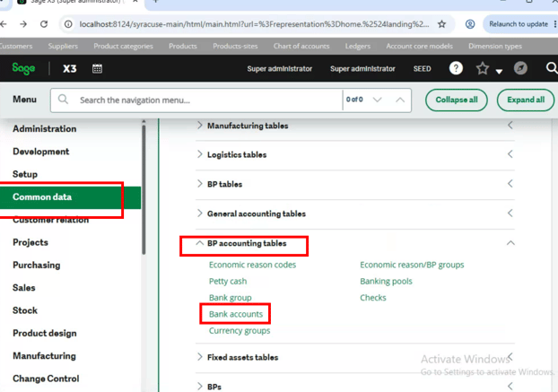This screenshot has width=558, height=392.
Task: Open Chart of accounts bookmark
Action: pyautogui.click(x=301, y=47)
